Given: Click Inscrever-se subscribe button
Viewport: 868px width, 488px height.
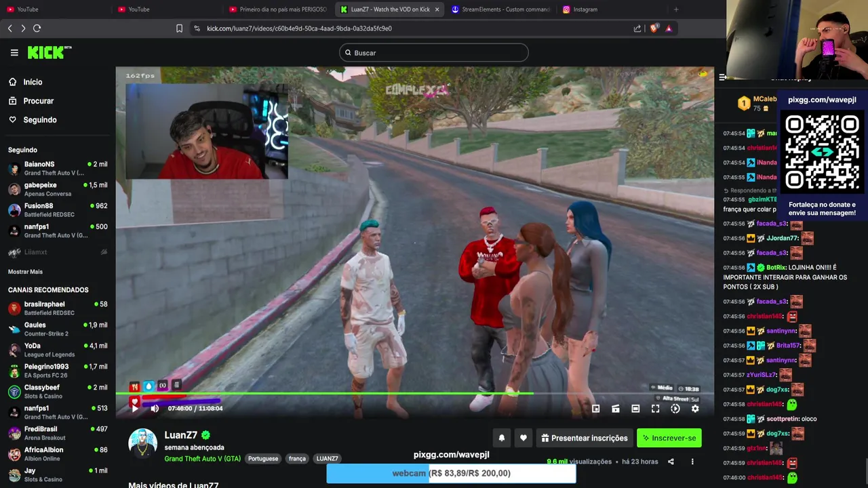Looking at the screenshot, I should [x=669, y=438].
